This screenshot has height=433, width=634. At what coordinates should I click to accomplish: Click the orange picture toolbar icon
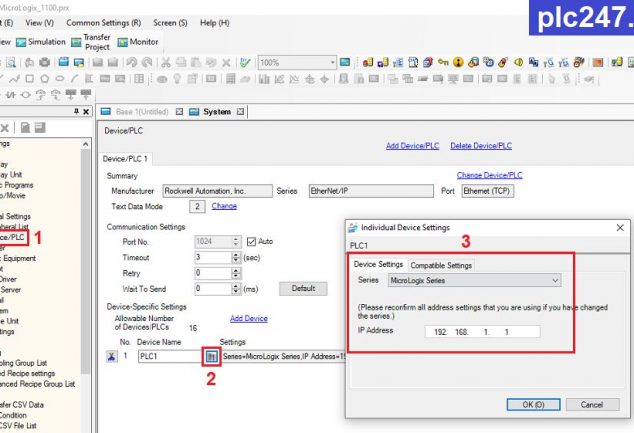(x=598, y=62)
